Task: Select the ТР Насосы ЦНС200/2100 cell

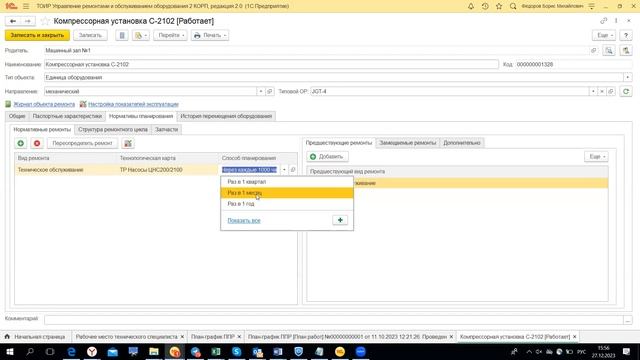Action: tap(167, 170)
